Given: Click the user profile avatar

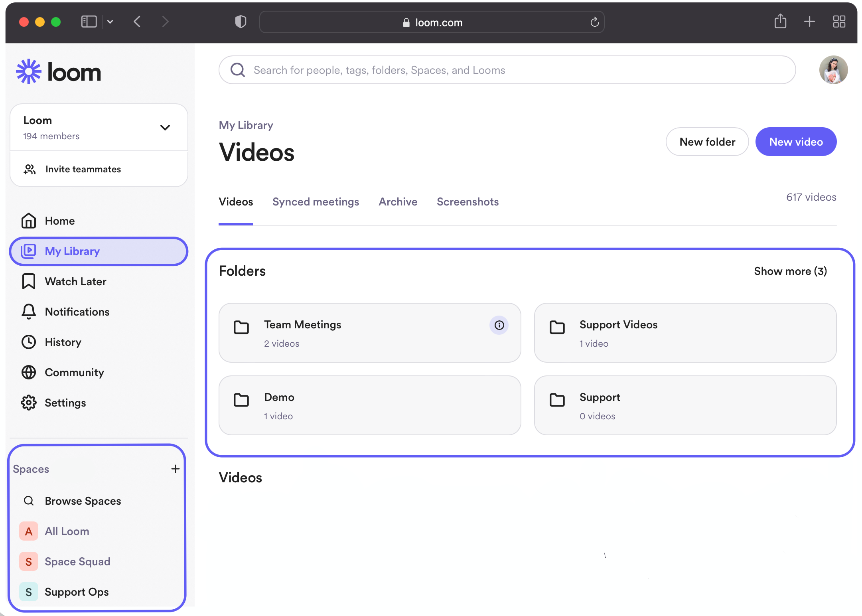Looking at the screenshot, I should click(x=833, y=70).
